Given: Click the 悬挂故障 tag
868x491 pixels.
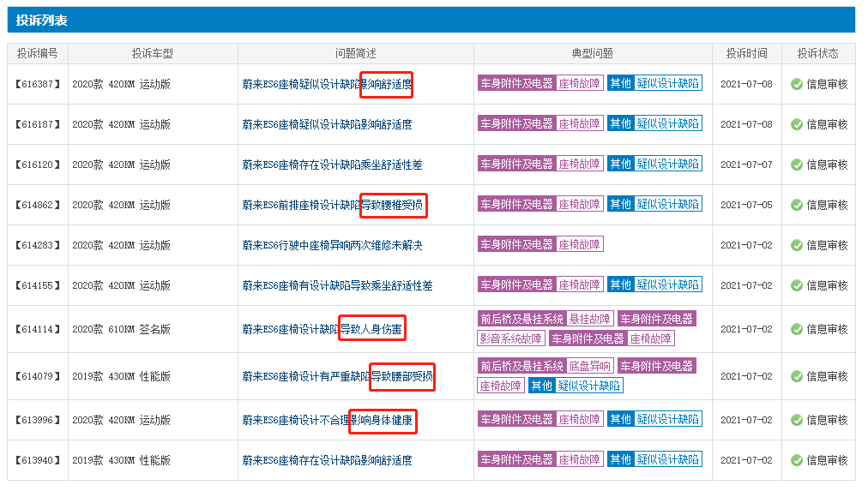Looking at the screenshot, I should (x=589, y=319).
